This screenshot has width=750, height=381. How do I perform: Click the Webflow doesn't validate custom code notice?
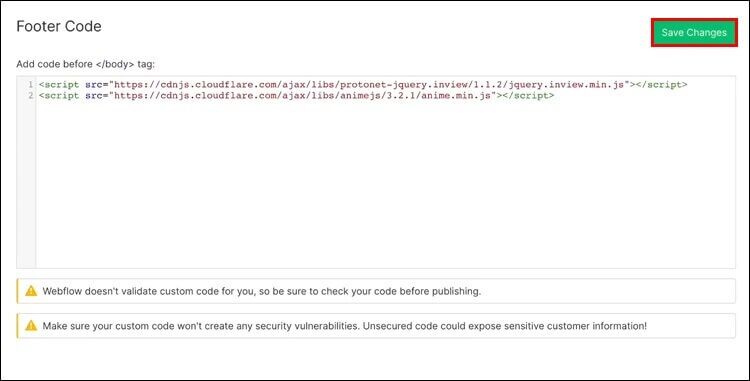click(x=262, y=291)
